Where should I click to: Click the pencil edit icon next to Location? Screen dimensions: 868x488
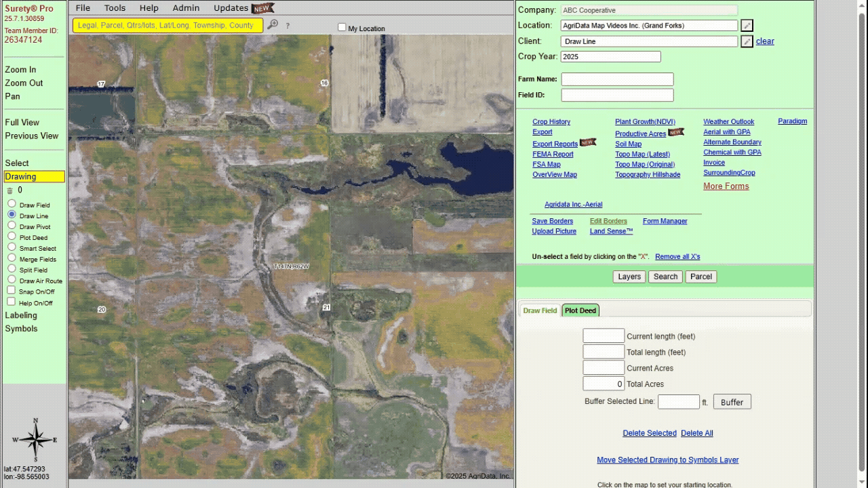click(747, 26)
